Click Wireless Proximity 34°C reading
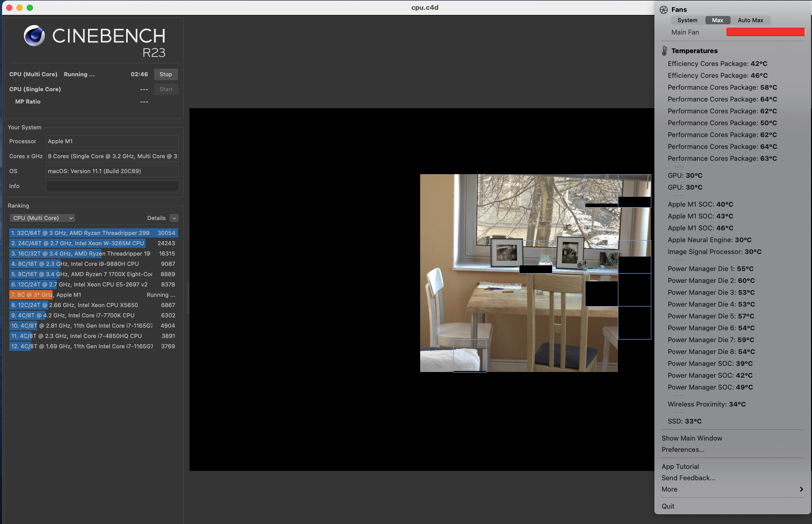812x524 pixels. (706, 404)
